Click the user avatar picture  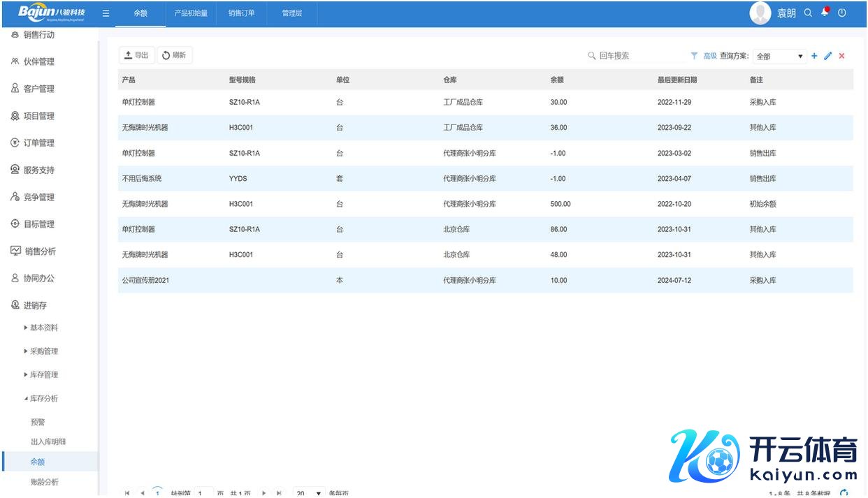pos(760,13)
